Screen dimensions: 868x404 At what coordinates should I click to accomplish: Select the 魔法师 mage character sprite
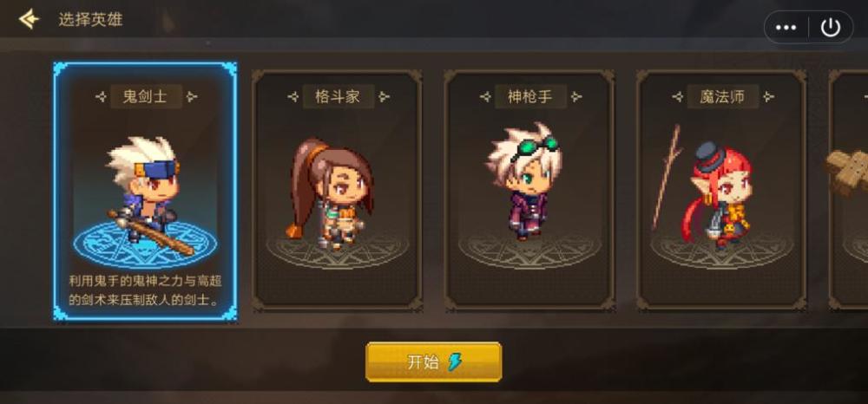[x=718, y=196]
